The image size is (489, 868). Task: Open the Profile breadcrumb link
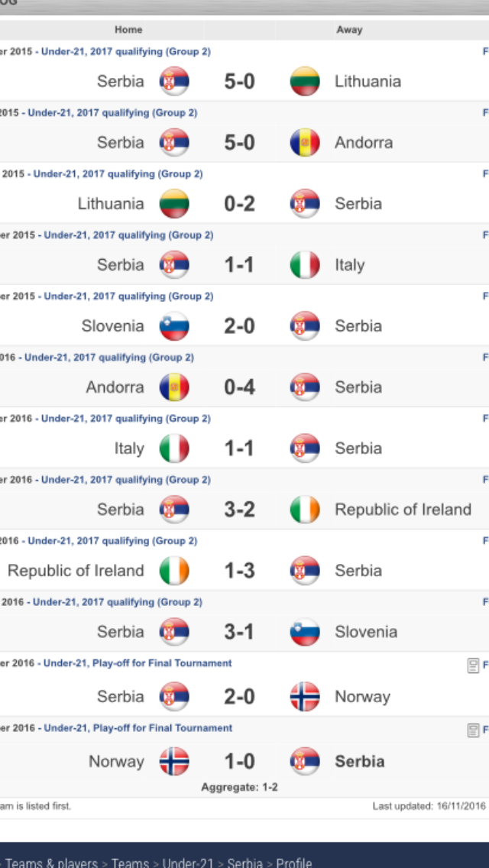(294, 863)
